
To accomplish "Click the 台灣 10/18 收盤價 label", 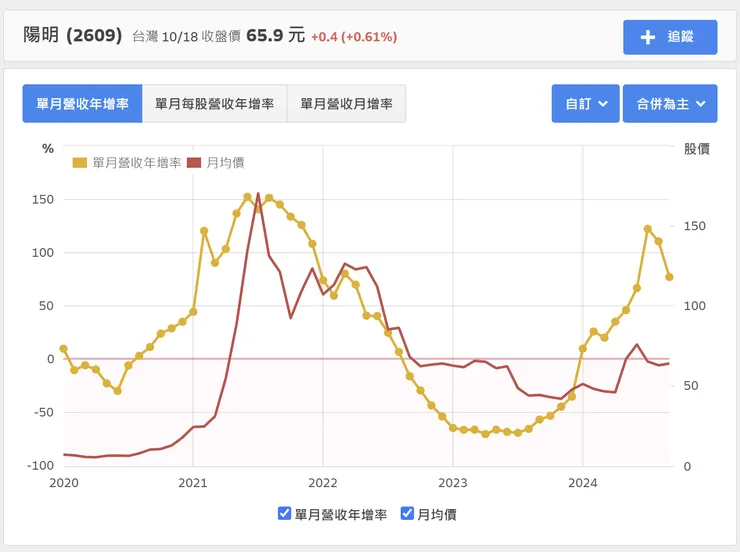I will pos(186,36).
